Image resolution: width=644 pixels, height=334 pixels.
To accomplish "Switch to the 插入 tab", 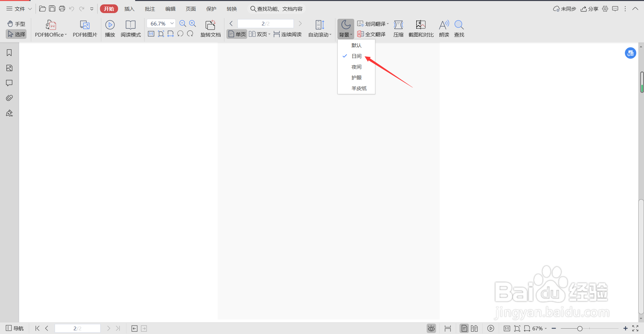I will coord(129,9).
